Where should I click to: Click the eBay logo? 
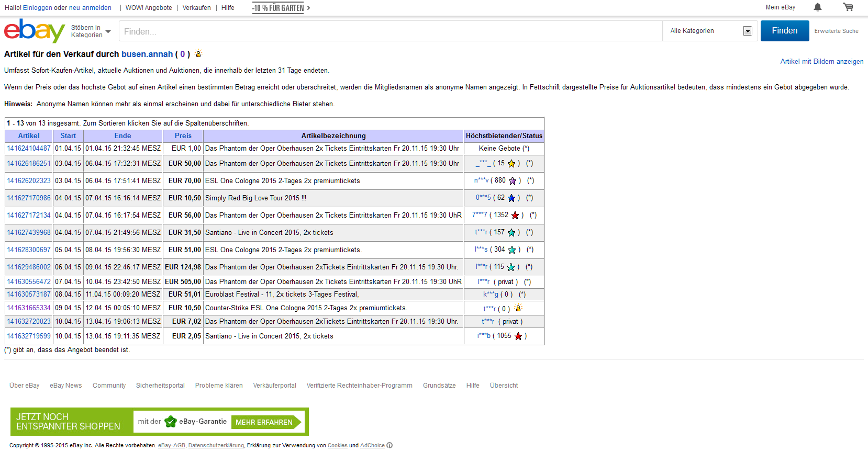(x=35, y=31)
